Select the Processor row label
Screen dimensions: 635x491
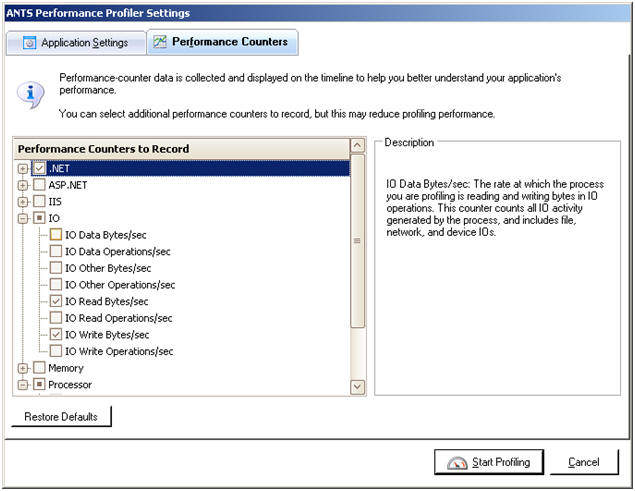pos(70,385)
